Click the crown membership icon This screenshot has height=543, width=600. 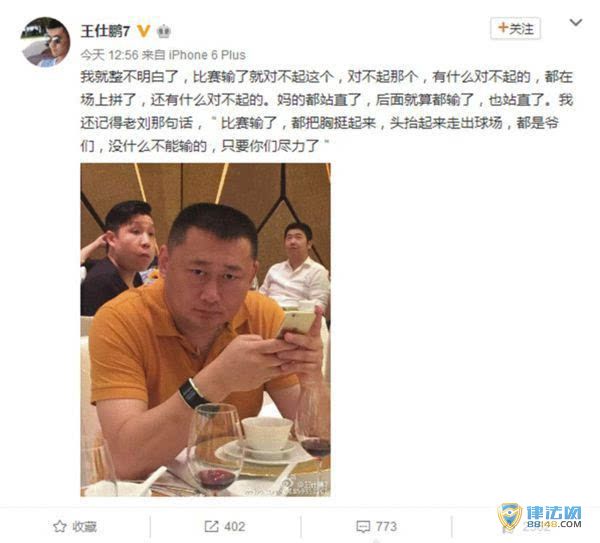pyautogui.click(x=164, y=31)
